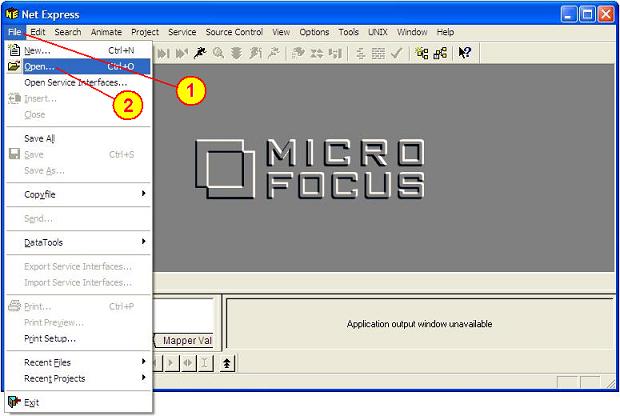This screenshot has width=620, height=416.
Task: Click the open folder icon beside Open
Action: pyautogui.click(x=14, y=66)
